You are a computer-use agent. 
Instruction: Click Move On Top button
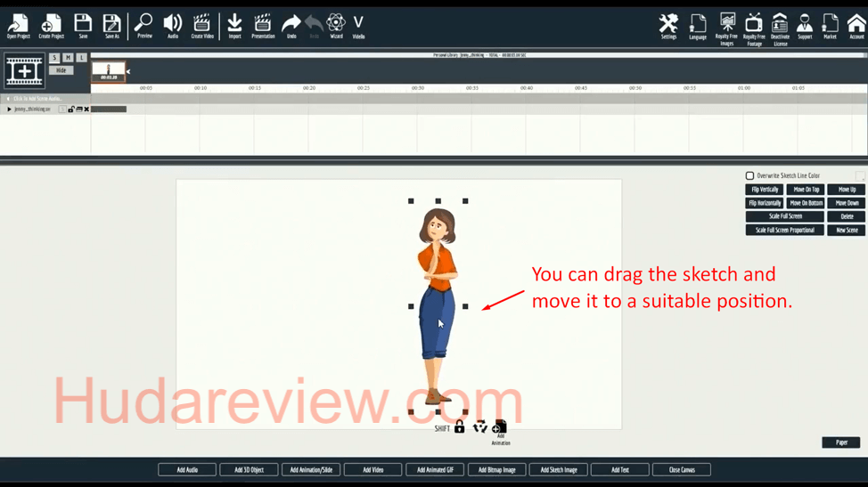coord(806,190)
